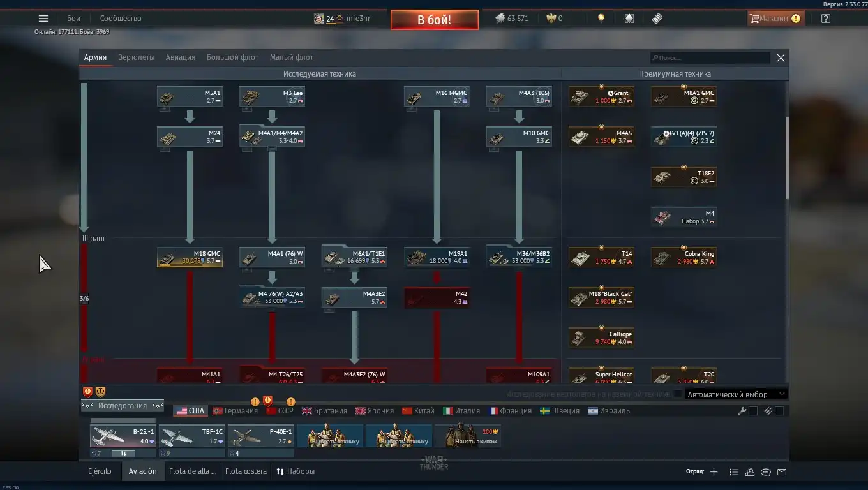Image resolution: width=868 pixels, height=490 pixels.
Task: Select the premium M18 "Black Cat"
Action: [x=601, y=297]
